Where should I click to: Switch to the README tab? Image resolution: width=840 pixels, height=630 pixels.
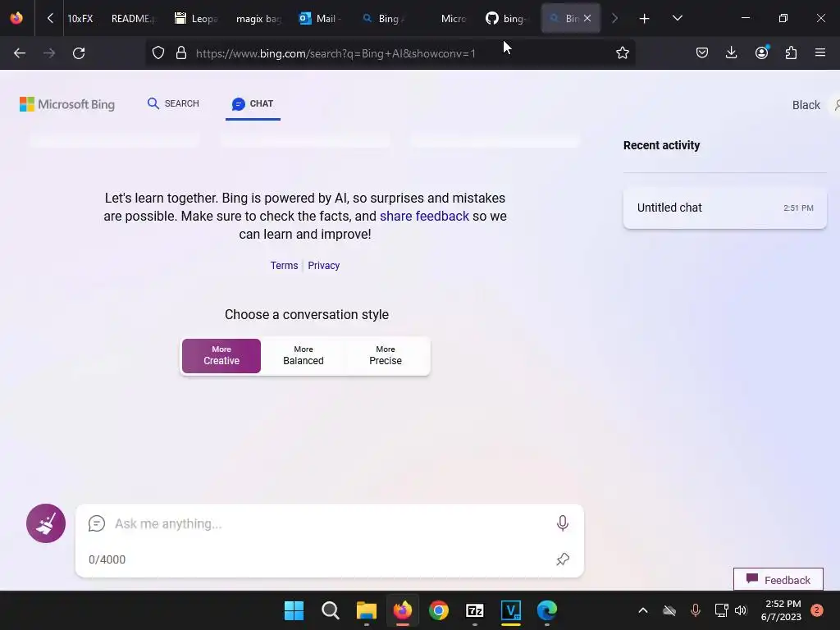pyautogui.click(x=134, y=19)
